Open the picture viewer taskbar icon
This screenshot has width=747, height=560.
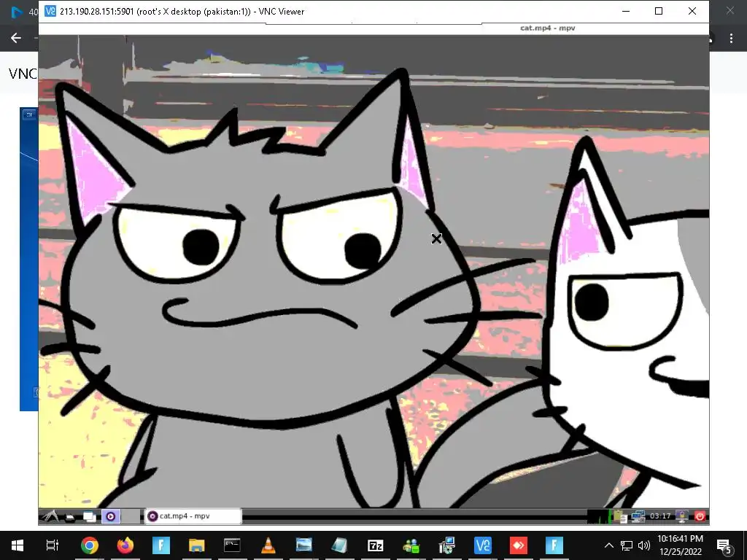pos(304,545)
